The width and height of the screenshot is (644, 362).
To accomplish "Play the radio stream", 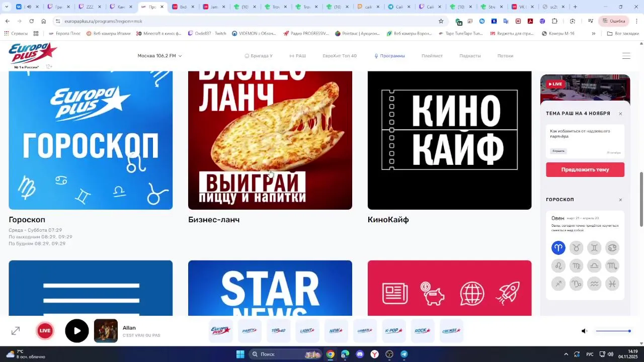I will [x=77, y=331].
